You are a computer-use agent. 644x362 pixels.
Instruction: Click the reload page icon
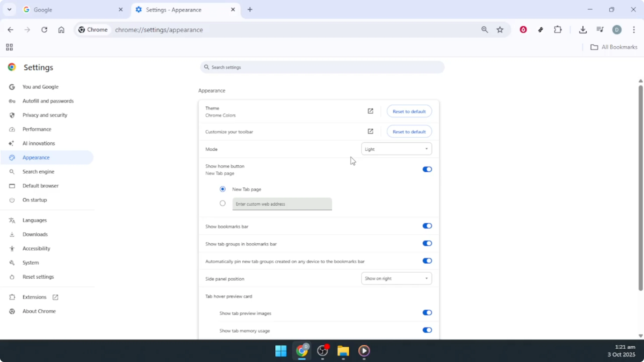pyautogui.click(x=44, y=30)
